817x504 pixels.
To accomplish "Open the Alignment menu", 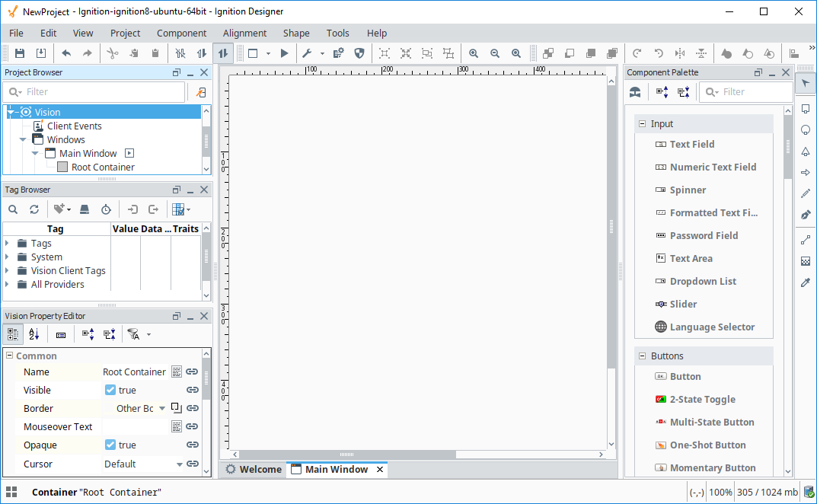I will point(244,33).
